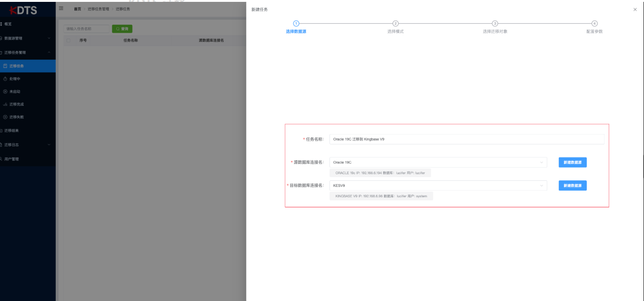Select step 4 配置参数 circle
The height and width of the screenshot is (301, 644).
point(595,23)
